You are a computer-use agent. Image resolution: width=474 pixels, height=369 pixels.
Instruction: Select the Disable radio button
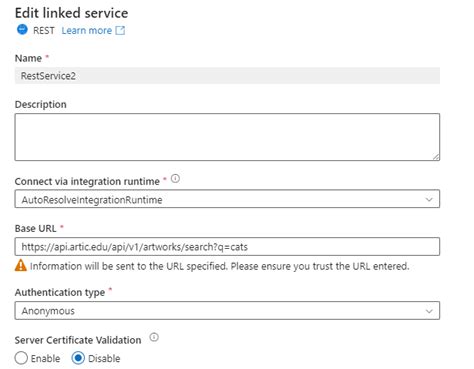coord(78,358)
